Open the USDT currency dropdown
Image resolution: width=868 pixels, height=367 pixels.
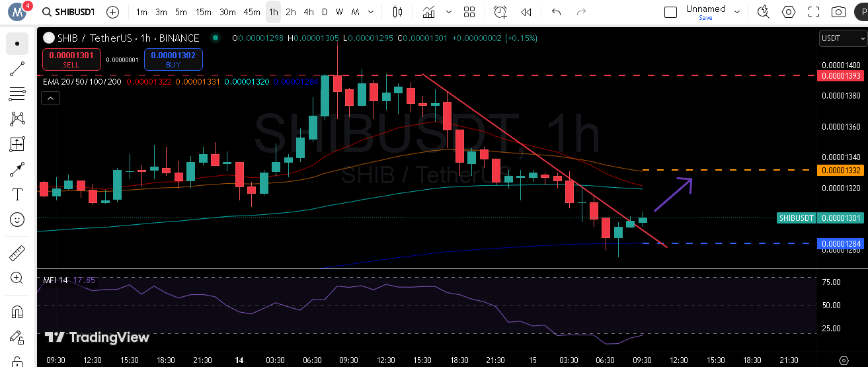click(842, 38)
